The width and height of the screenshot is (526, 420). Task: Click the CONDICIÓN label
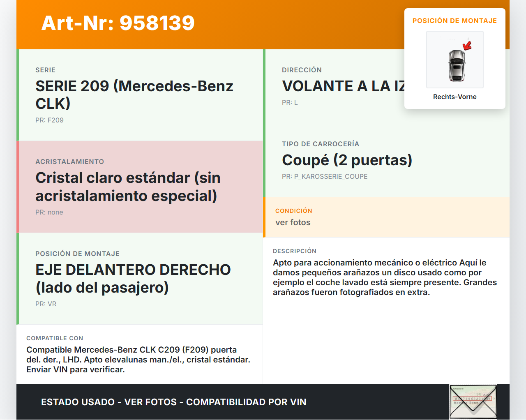pos(294,211)
